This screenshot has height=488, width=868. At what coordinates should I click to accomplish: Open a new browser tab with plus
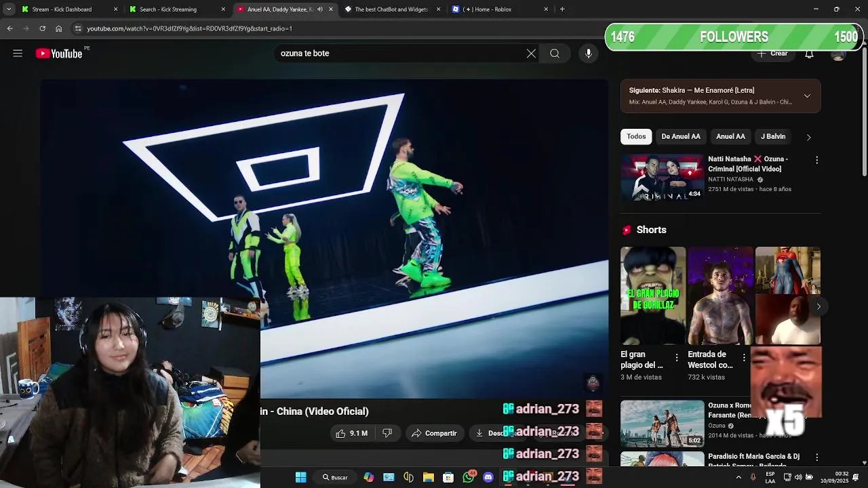[562, 9]
